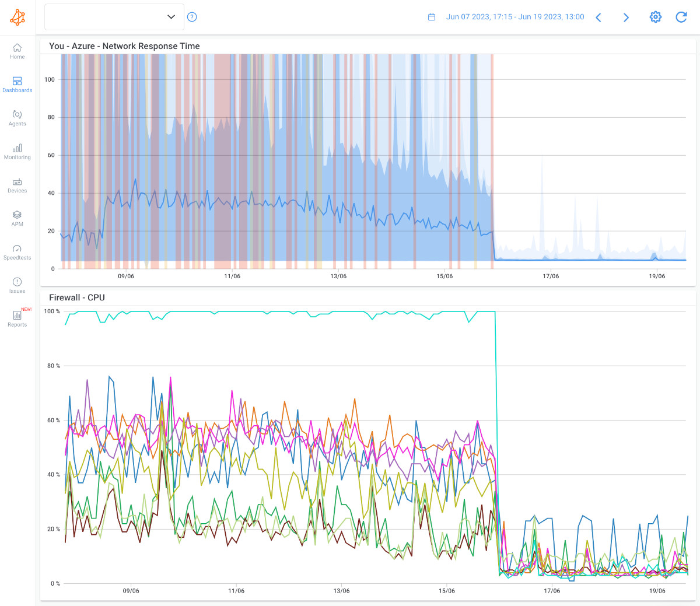700x606 pixels.
Task: Click the app logo in the top-left corner
Action: pyautogui.click(x=17, y=17)
